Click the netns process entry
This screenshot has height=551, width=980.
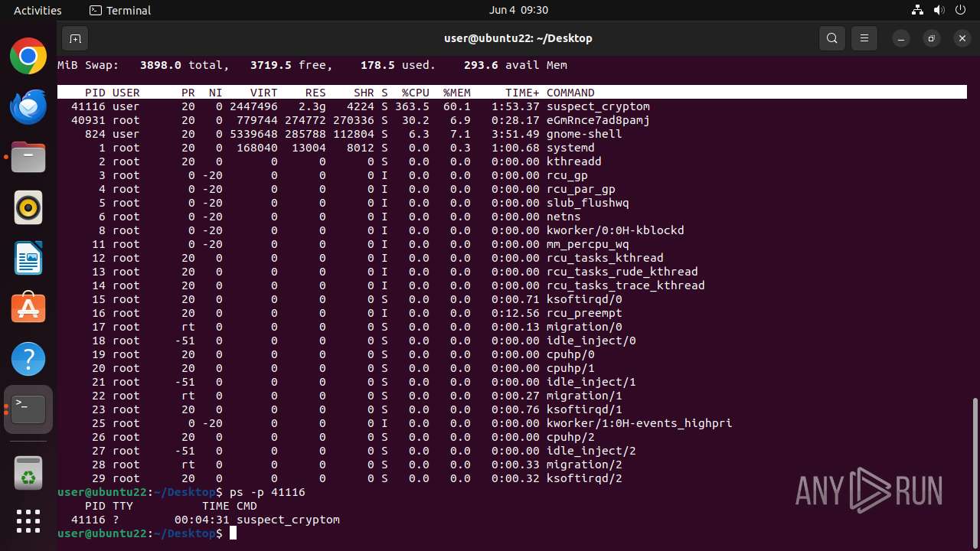click(x=563, y=217)
